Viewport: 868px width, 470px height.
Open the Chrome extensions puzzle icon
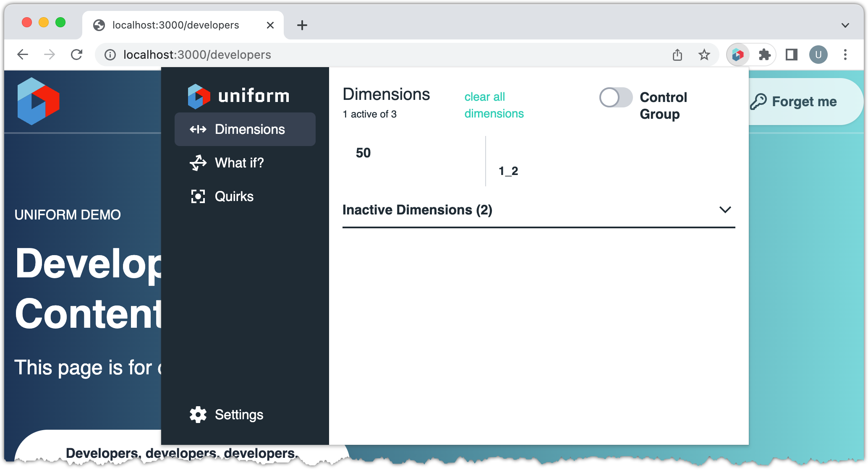764,55
